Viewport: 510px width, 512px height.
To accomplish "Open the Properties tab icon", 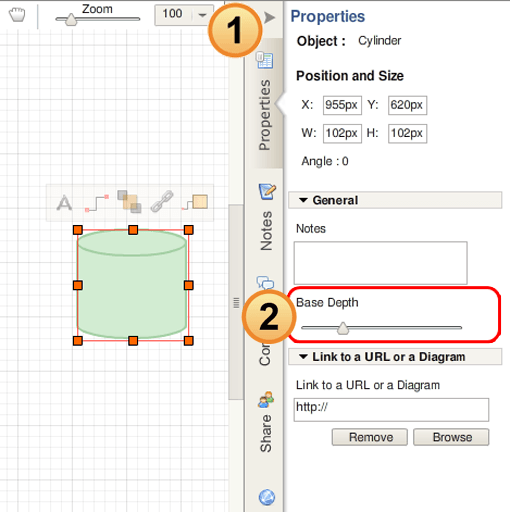I will tap(265, 60).
